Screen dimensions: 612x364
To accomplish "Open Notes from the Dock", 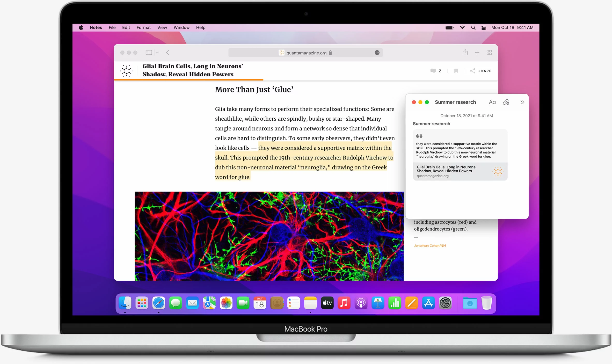I will [310, 303].
